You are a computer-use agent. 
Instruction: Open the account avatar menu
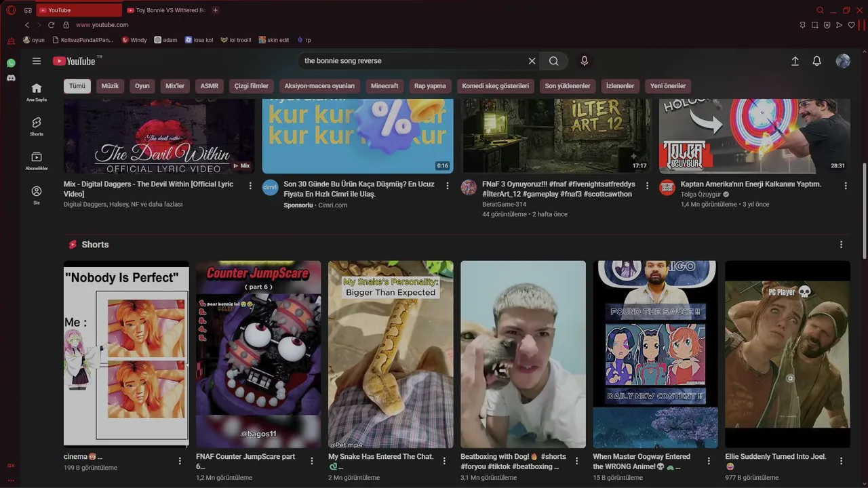point(843,61)
